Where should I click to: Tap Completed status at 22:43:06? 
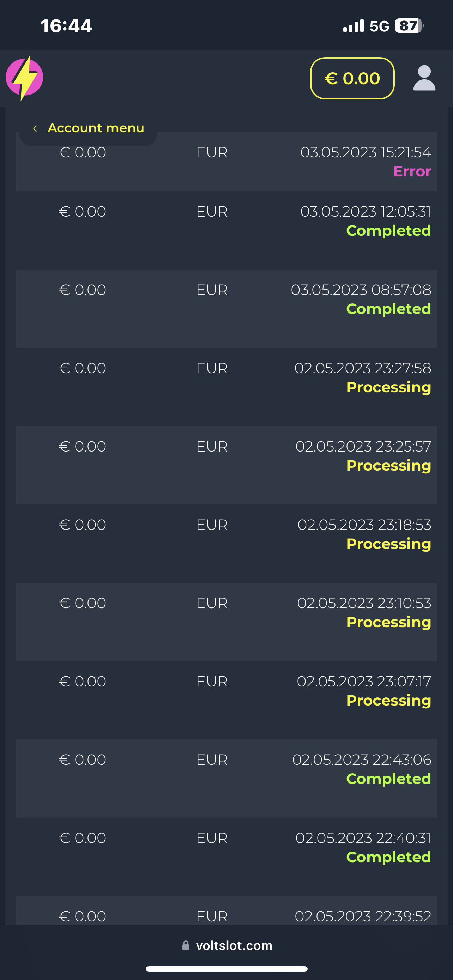388,779
